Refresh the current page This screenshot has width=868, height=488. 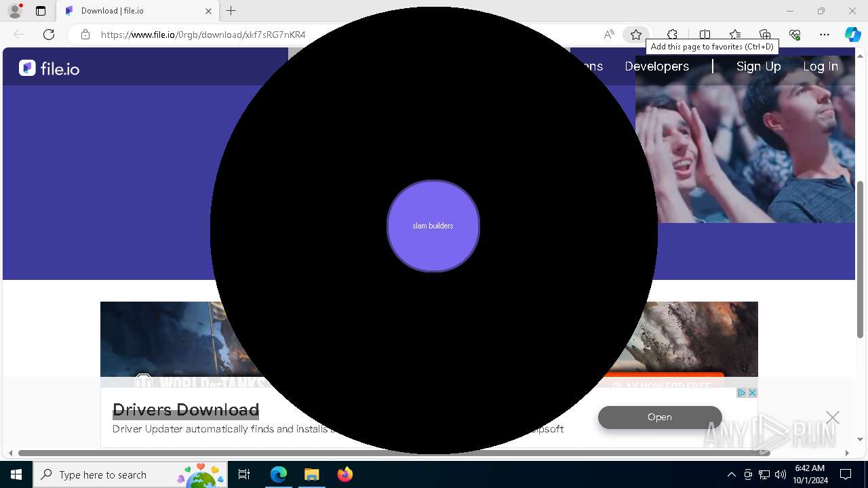[x=49, y=35]
